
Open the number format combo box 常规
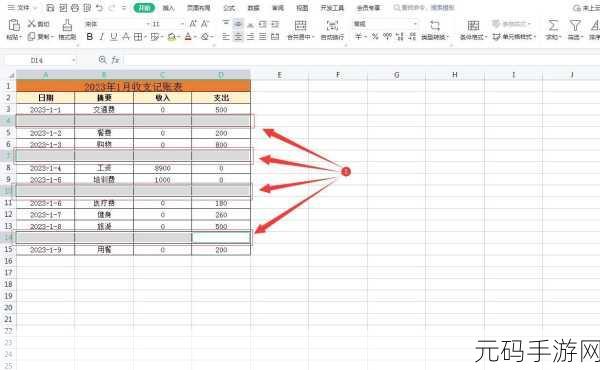click(x=385, y=24)
